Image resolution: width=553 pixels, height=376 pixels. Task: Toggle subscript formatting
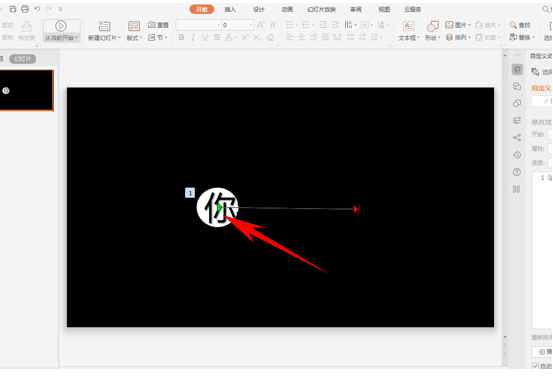pyautogui.click(x=257, y=37)
